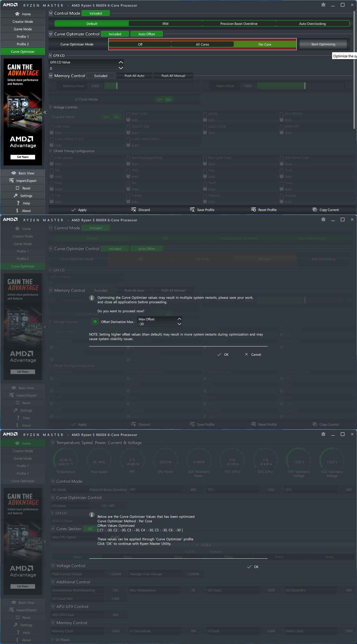Collapse the Additional Control section
This screenshot has height=644, width=357.
point(53,582)
